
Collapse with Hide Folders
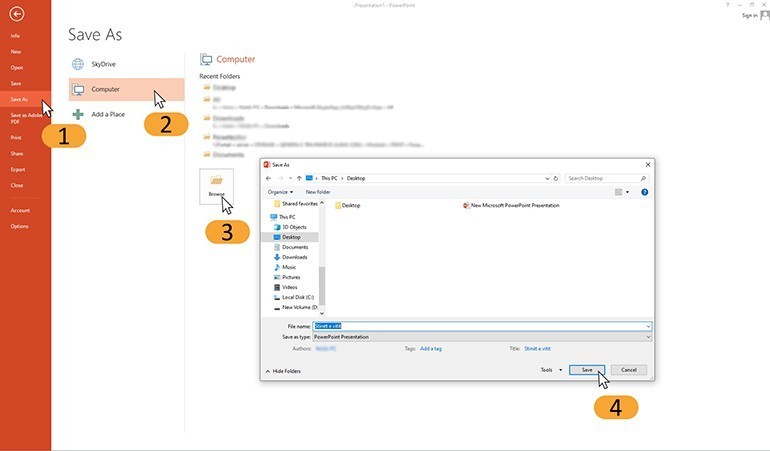coord(283,371)
